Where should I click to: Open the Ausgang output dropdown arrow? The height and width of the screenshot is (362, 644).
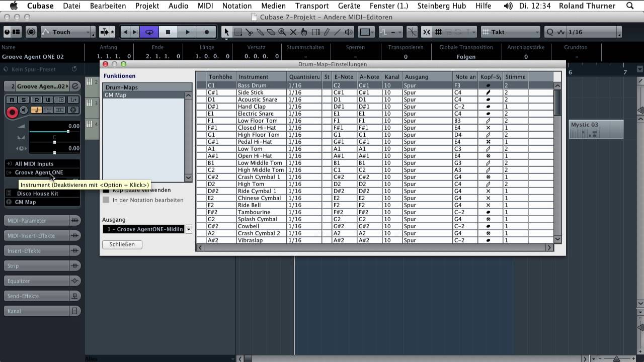point(189,229)
